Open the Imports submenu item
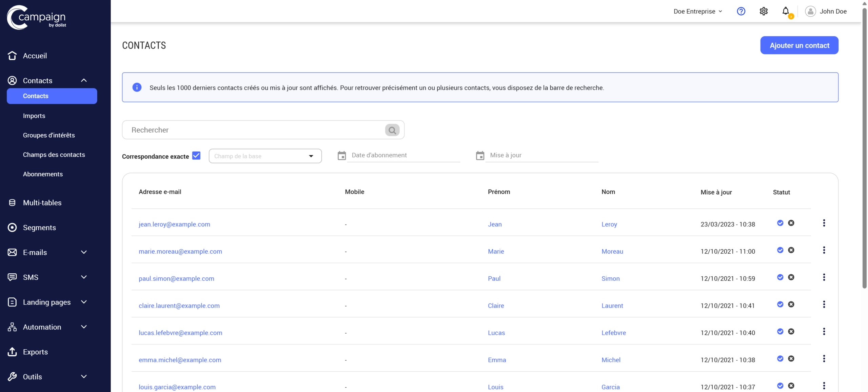 (x=34, y=116)
